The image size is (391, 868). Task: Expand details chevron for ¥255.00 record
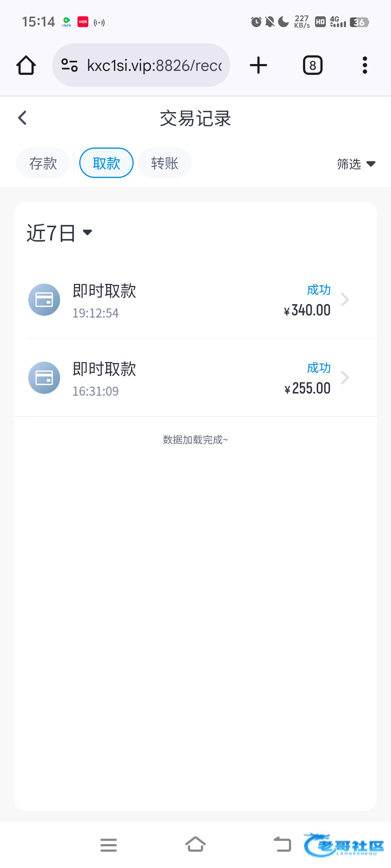pyautogui.click(x=345, y=378)
